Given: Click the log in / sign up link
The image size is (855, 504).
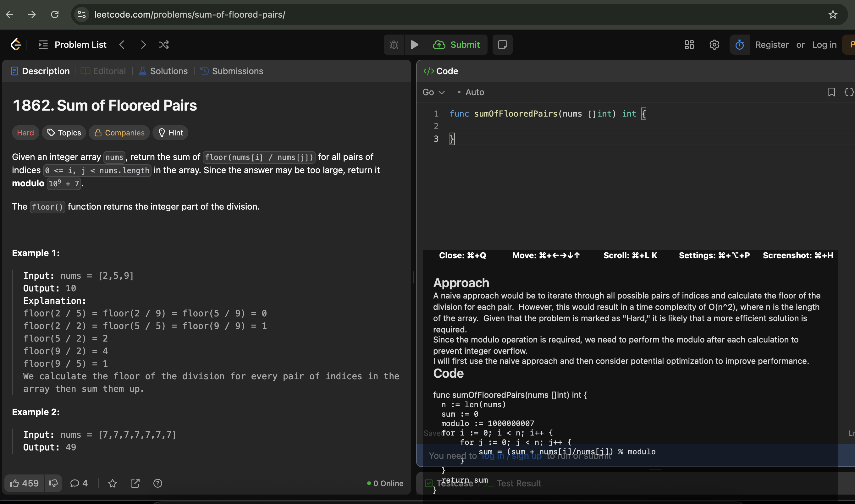Looking at the screenshot, I should tap(511, 455).
